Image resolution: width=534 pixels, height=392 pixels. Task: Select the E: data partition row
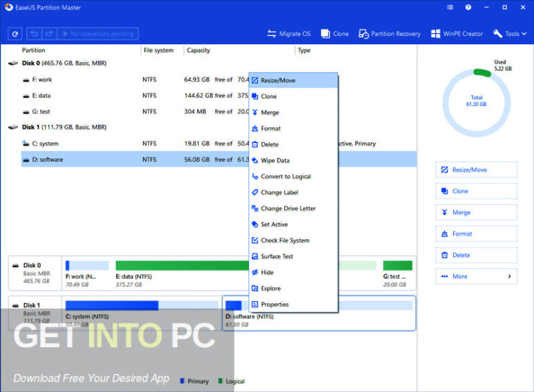click(219, 95)
